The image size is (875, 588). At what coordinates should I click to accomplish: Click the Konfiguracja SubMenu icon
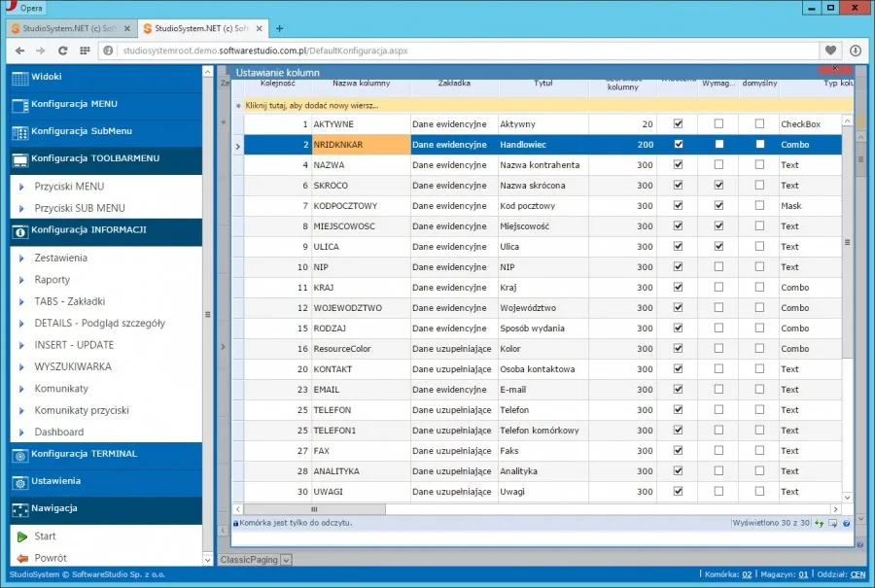(20, 133)
